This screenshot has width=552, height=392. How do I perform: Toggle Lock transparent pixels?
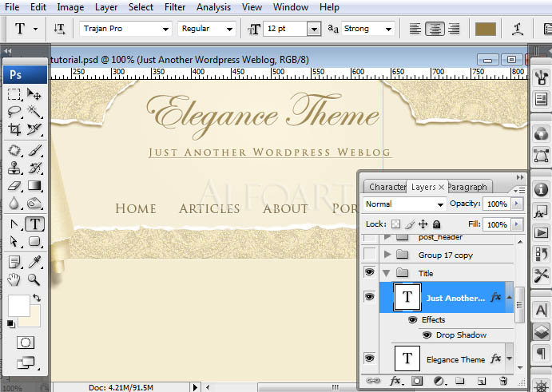[396, 224]
